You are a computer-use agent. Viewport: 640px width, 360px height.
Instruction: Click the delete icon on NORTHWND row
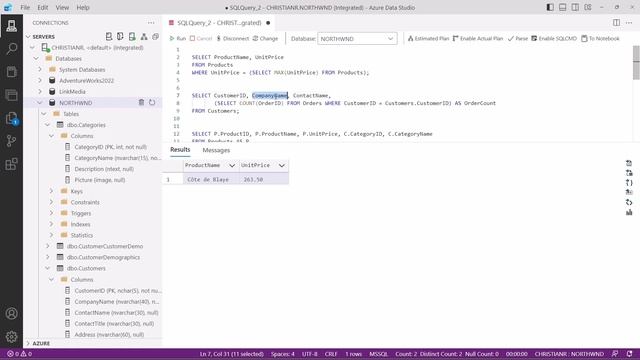(141, 102)
